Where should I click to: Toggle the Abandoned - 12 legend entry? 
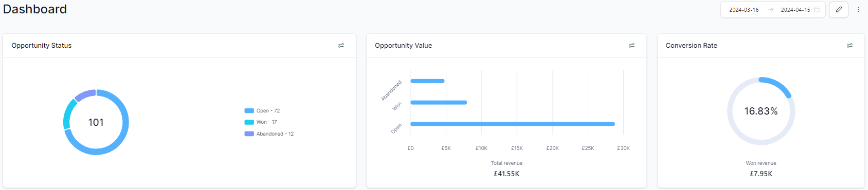(269, 134)
